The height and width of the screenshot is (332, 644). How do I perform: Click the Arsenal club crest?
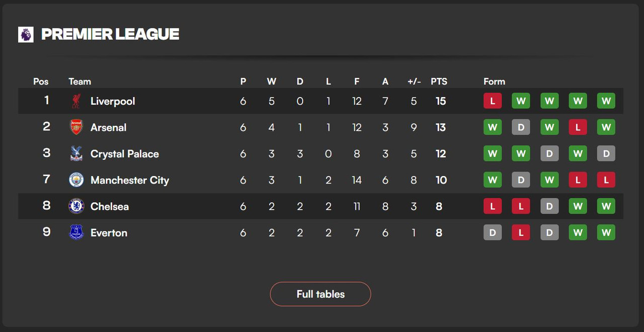(76, 127)
